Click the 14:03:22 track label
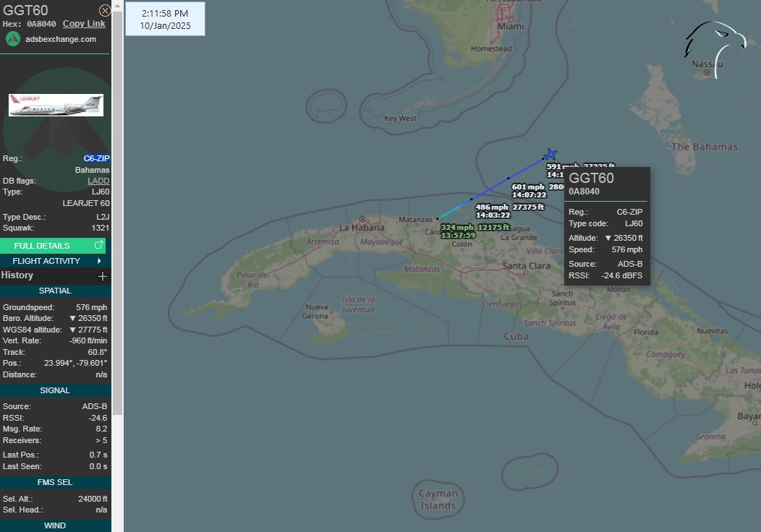The width and height of the screenshot is (761, 532). (493, 215)
